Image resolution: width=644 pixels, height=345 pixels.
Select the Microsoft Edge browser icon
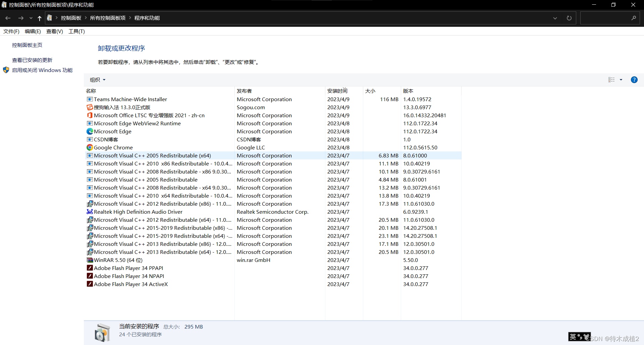[x=90, y=131]
